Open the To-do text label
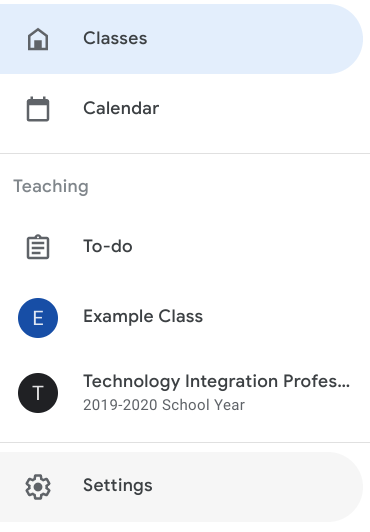Screen dimensions: 370x532 tap(108, 246)
